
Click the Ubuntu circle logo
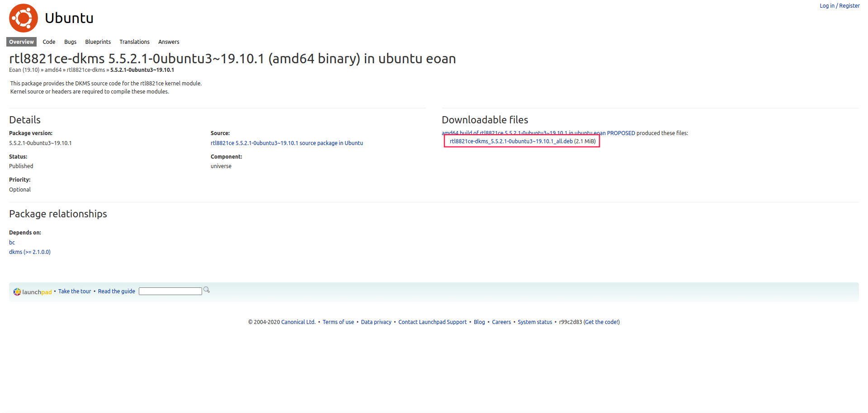click(x=24, y=18)
